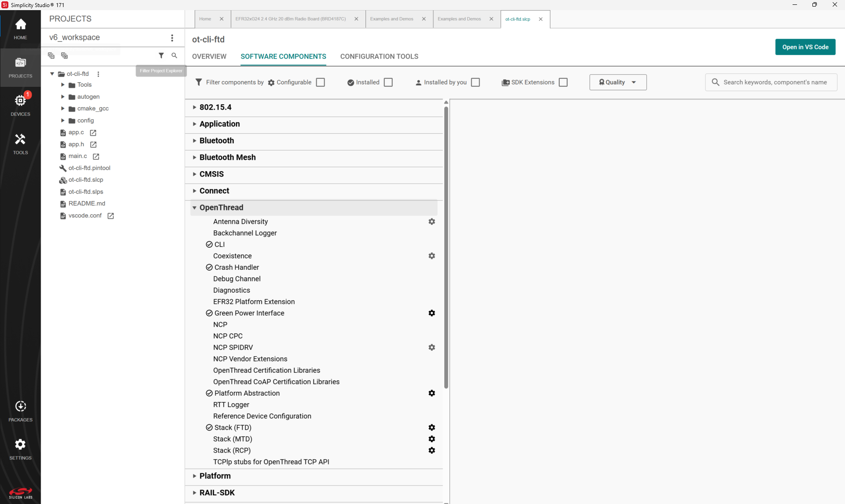The image size is (845, 504).
Task: Check the Installed filter checkbox
Action: coord(388,82)
